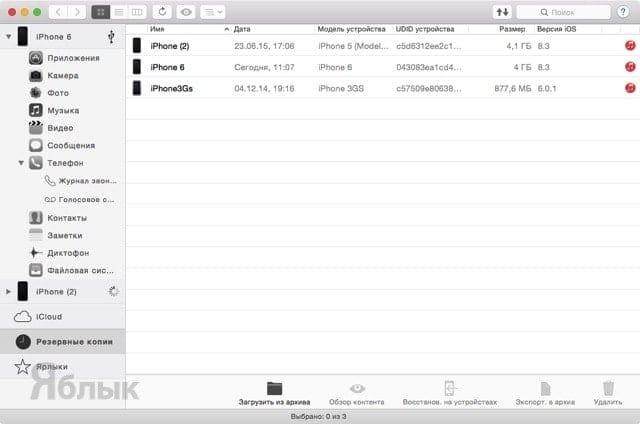
Task: Switch to column view
Action: click(x=137, y=12)
